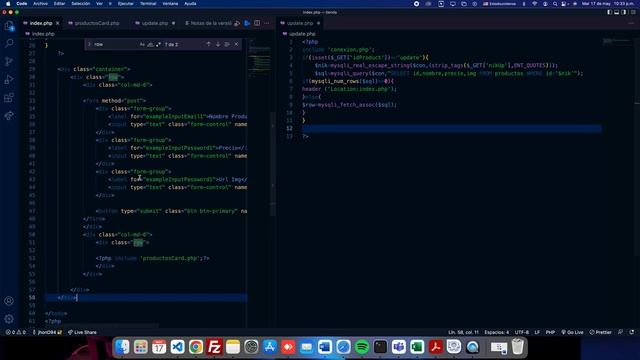Toggle Find in Selection

[x=227, y=44]
